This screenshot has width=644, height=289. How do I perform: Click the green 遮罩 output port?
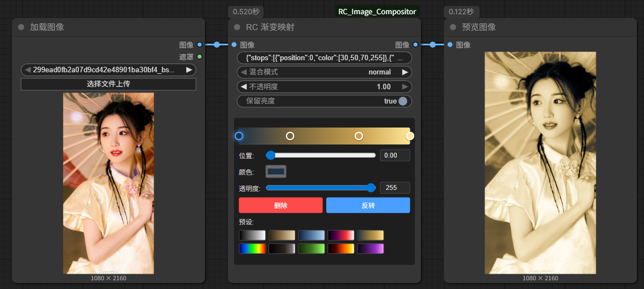[200, 56]
